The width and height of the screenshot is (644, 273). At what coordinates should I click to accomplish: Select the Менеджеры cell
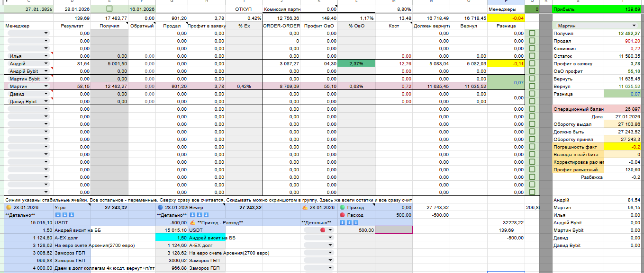pos(506,9)
